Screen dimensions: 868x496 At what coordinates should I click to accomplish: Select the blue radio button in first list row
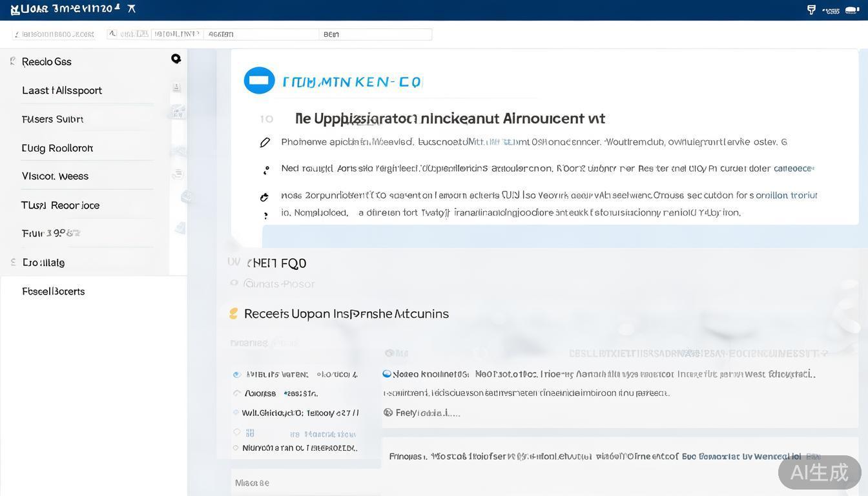[x=236, y=375]
